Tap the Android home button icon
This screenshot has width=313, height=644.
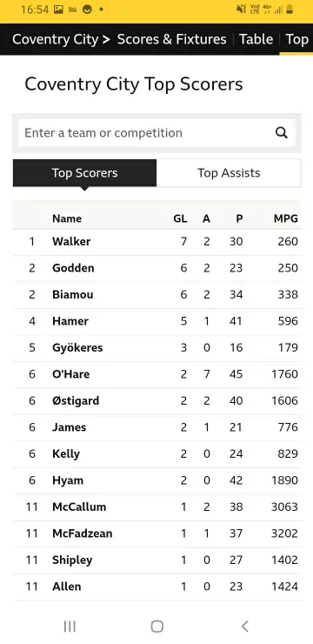[156, 626]
